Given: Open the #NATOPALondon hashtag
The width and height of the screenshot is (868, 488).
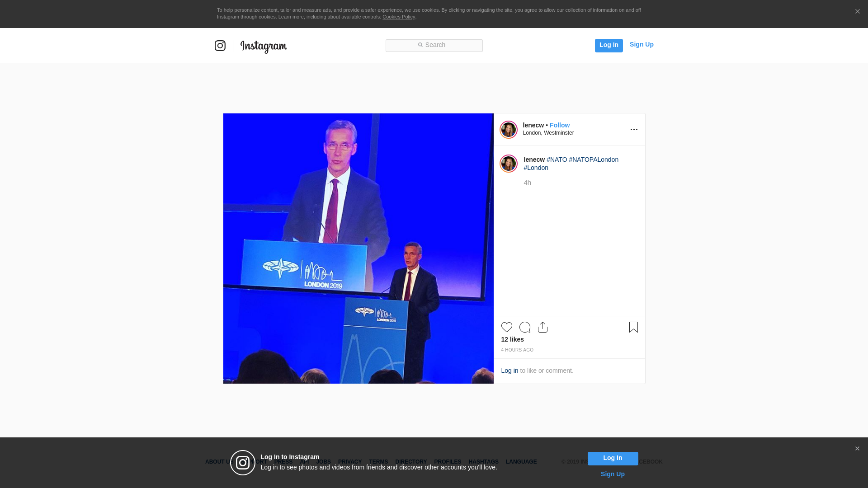Looking at the screenshot, I should (593, 160).
